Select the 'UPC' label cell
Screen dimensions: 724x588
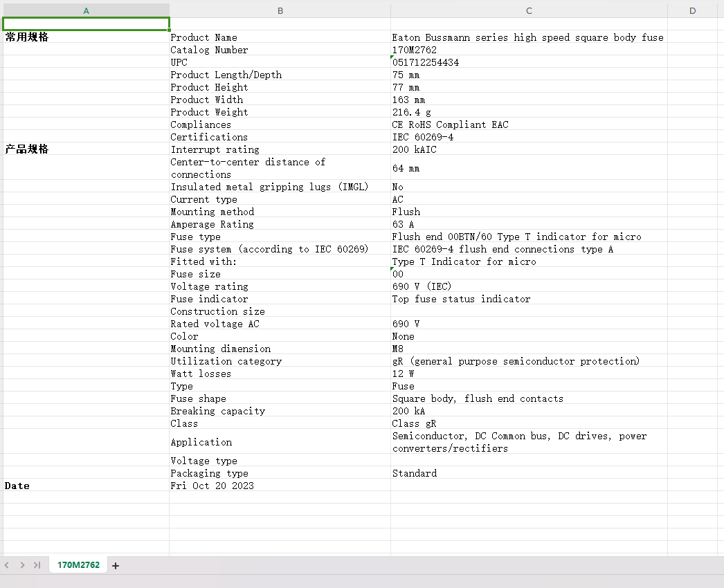280,62
